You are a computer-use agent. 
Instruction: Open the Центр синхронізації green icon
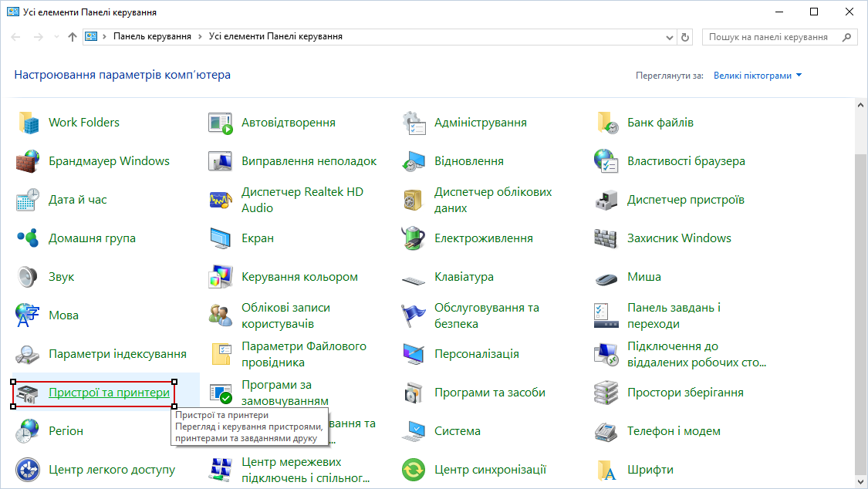pyautogui.click(x=414, y=470)
